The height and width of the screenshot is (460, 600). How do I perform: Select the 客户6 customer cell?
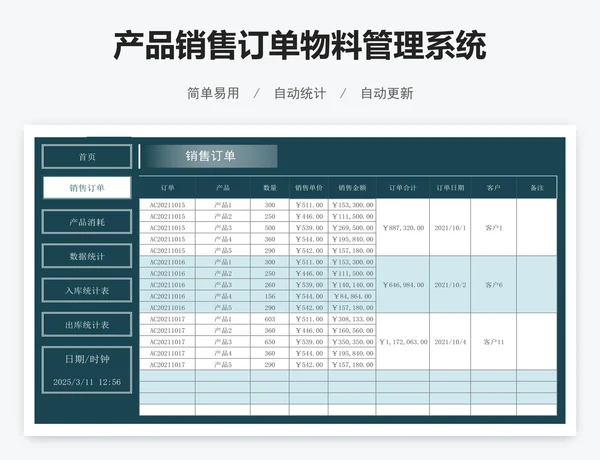(x=494, y=285)
